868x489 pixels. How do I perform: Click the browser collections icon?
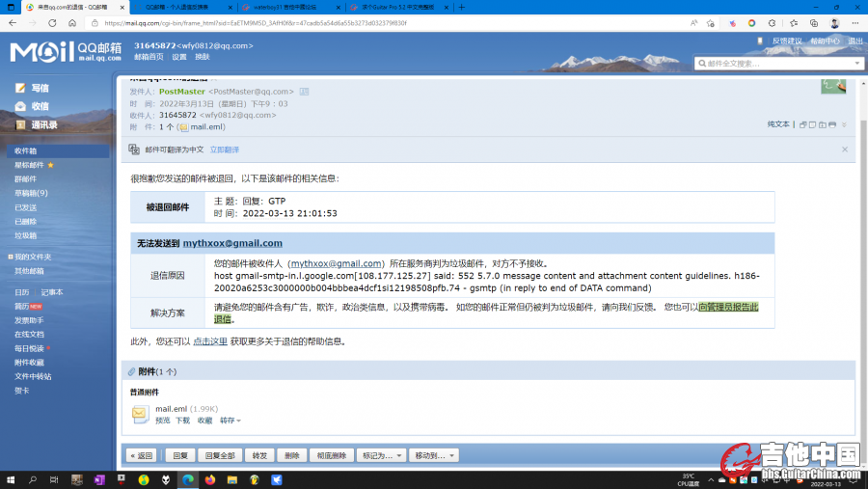pyautogui.click(x=814, y=23)
